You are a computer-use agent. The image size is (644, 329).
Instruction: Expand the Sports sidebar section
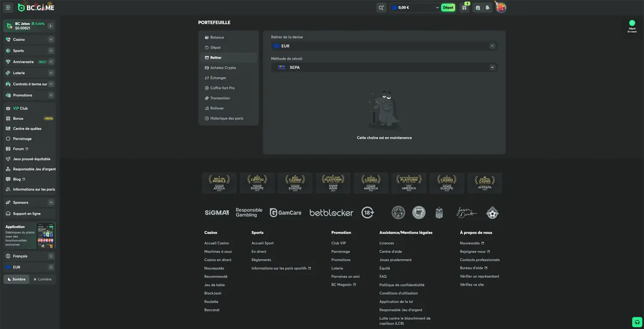click(51, 51)
